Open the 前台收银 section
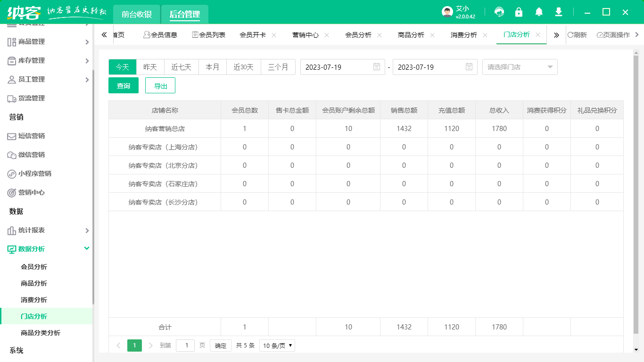This screenshot has width=644, height=362. tap(136, 14)
